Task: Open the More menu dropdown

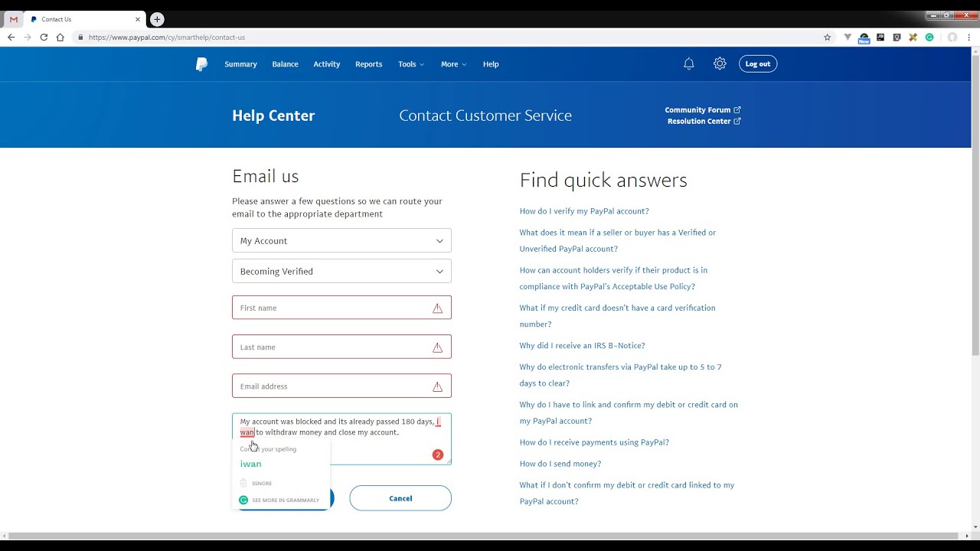Action: (453, 64)
